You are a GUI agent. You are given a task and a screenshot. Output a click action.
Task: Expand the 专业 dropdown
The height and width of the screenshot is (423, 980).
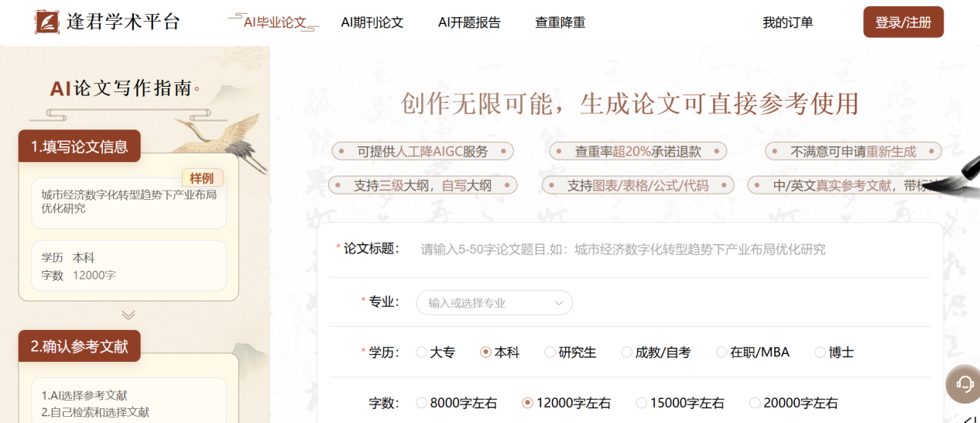click(x=495, y=303)
